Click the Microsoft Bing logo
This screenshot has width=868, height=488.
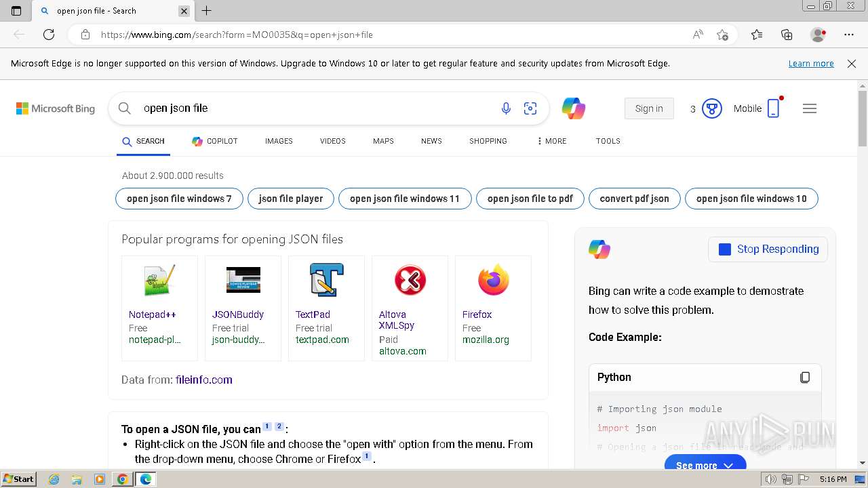[x=56, y=108]
